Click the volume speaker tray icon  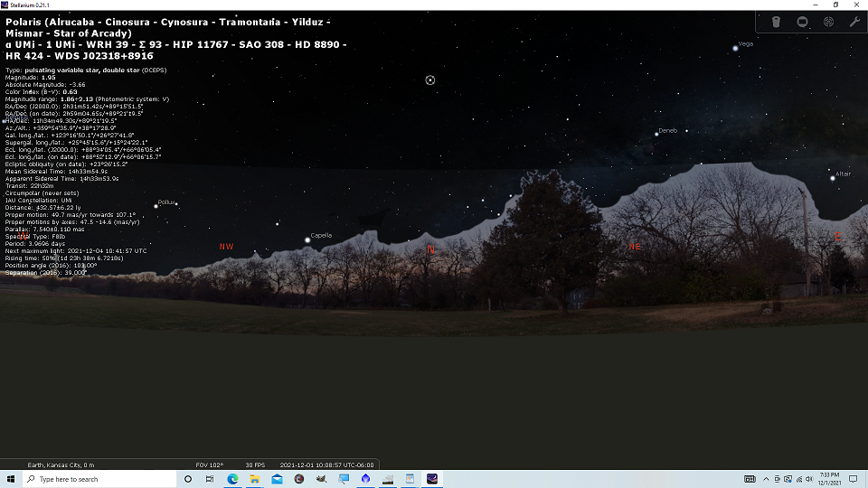(x=808, y=479)
